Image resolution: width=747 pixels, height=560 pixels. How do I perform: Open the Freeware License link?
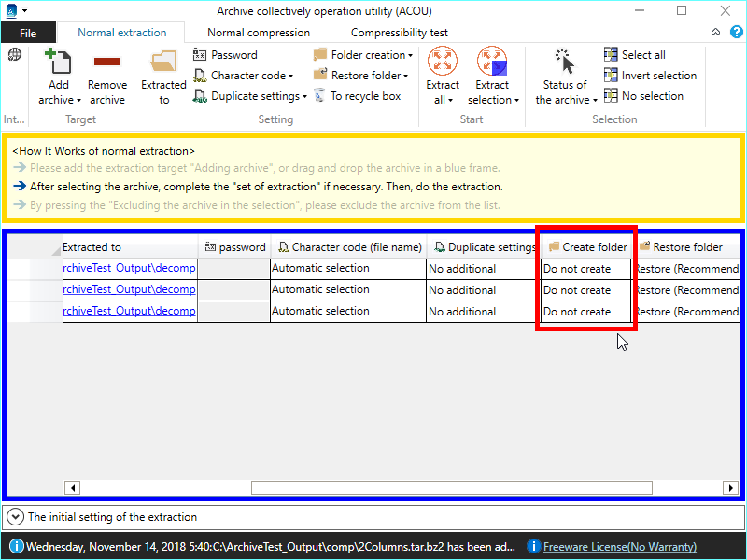(619, 547)
